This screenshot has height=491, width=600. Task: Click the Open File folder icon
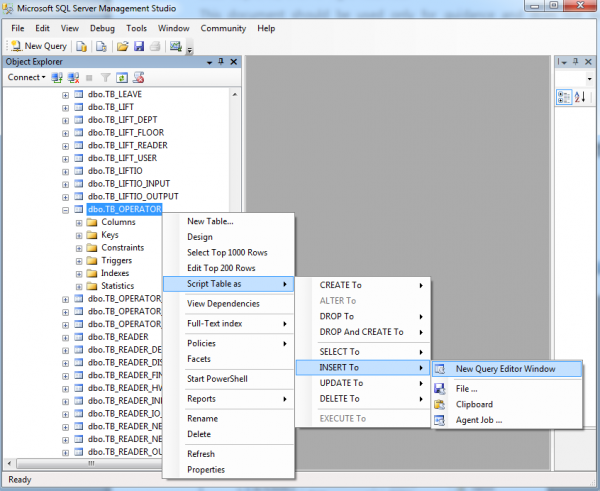[123, 46]
